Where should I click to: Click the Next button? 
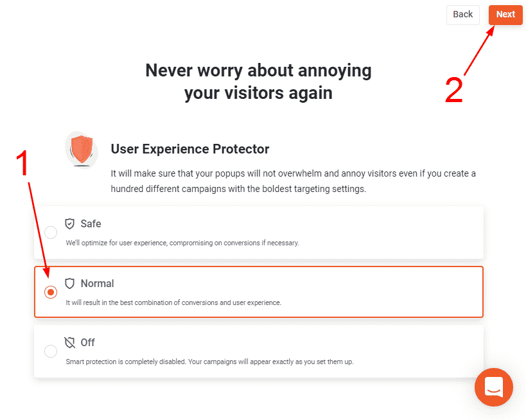[505, 15]
